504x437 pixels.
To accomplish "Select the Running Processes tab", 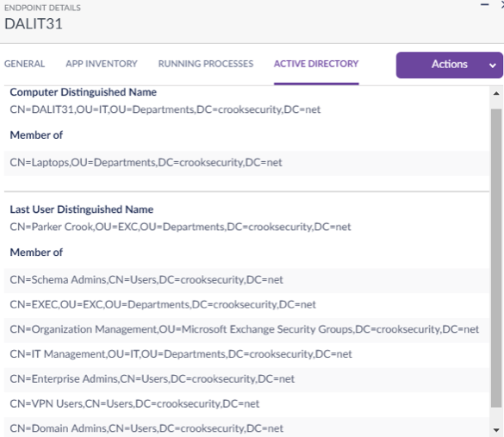I will pos(206,64).
